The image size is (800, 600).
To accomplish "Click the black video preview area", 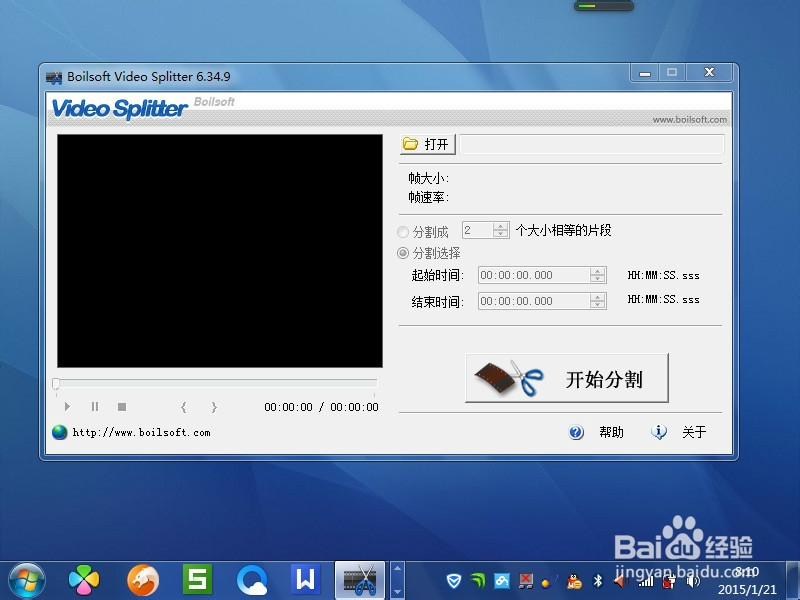I will click(x=220, y=251).
